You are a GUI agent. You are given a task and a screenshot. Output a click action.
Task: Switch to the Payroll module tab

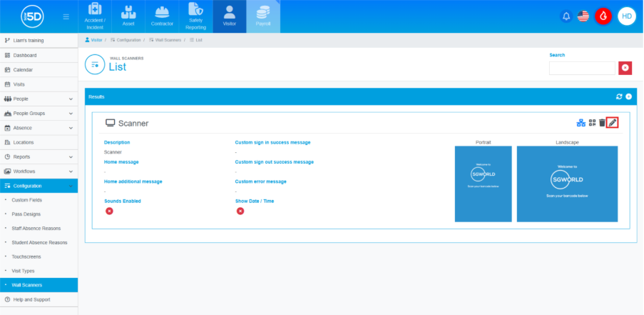pos(263,16)
